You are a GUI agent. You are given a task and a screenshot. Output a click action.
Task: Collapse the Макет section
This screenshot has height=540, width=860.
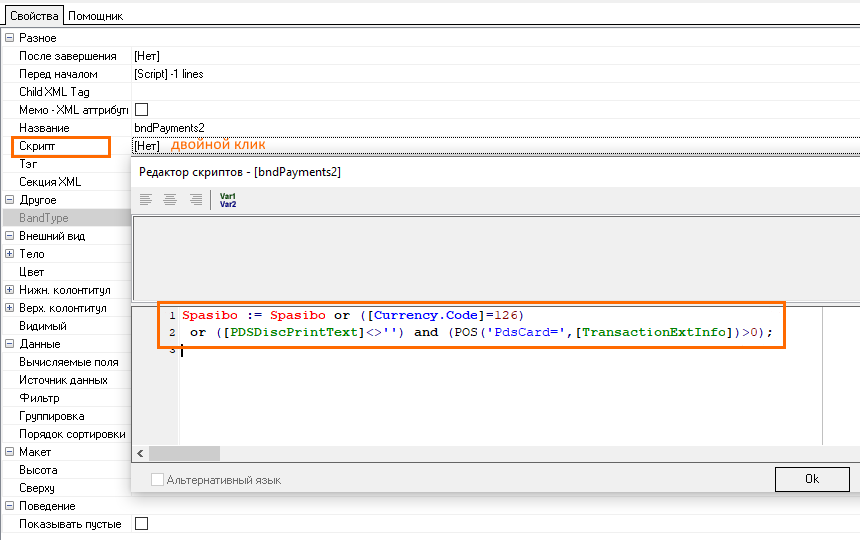pyautogui.click(x=9, y=452)
